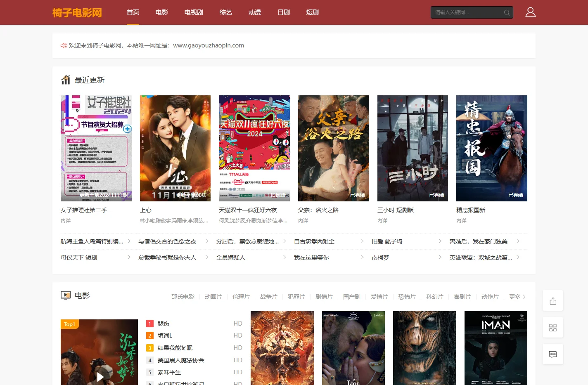
Task: Click the 最近更新 chart icon
Action: pyautogui.click(x=66, y=80)
